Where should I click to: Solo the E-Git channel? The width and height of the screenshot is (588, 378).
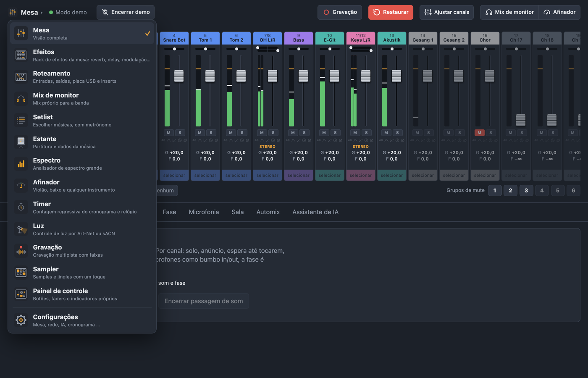point(335,133)
